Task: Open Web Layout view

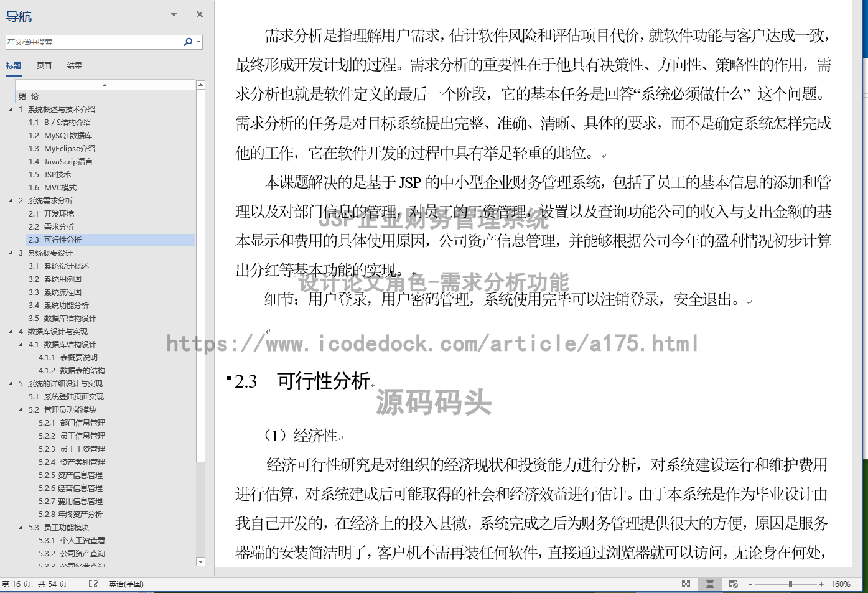Action: 733,584
